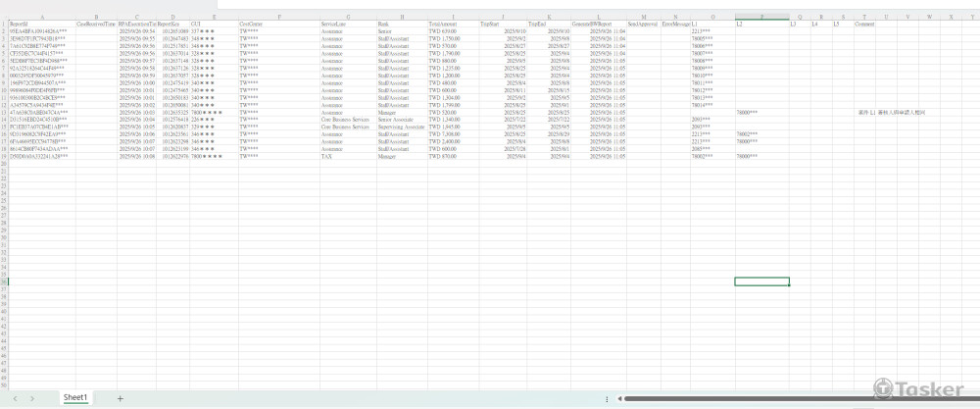Click the Supervising Associate rank cell

coord(401,127)
